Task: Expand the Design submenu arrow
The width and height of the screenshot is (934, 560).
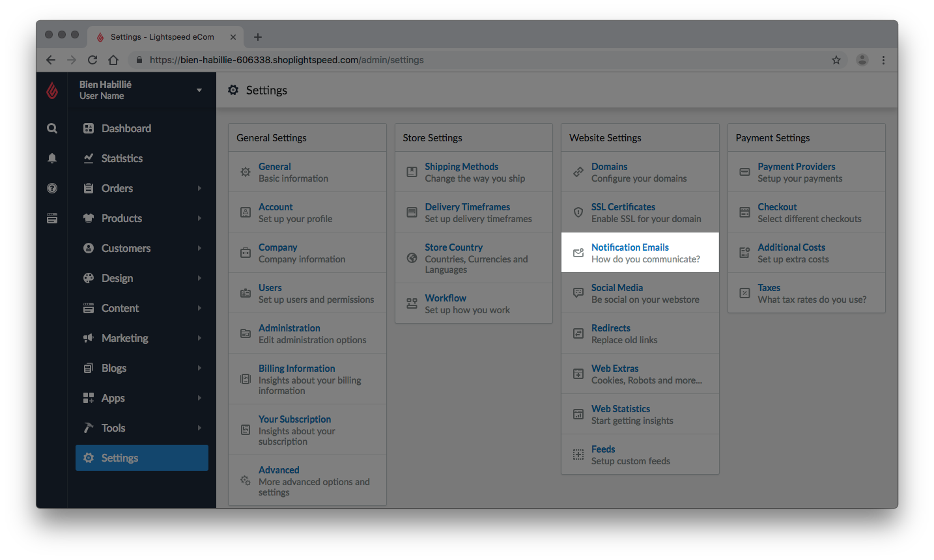Action: coord(199,278)
